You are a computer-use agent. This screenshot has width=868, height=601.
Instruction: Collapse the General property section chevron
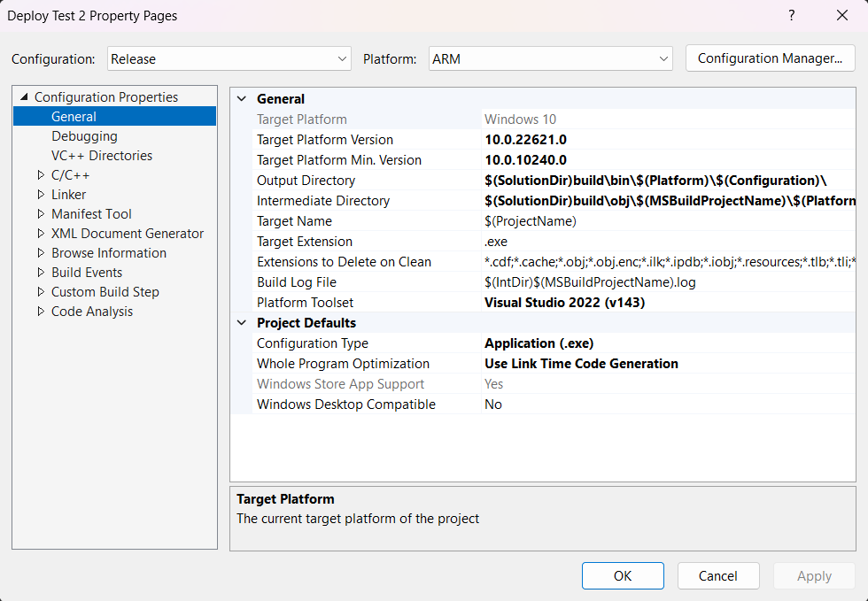click(x=242, y=99)
